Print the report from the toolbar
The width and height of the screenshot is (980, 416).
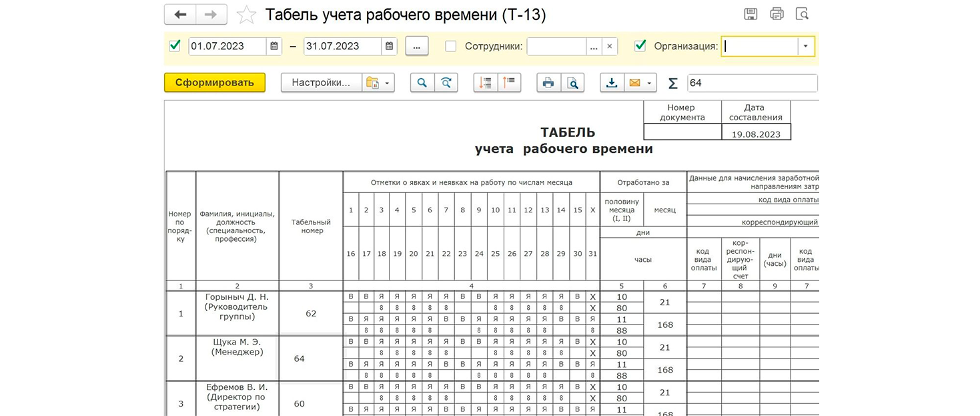[548, 83]
